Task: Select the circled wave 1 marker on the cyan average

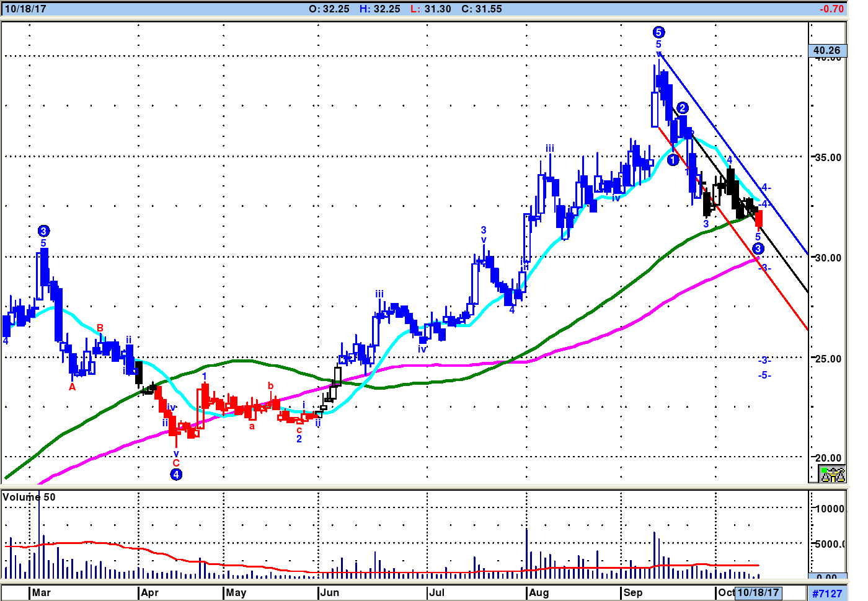Action: (x=673, y=160)
